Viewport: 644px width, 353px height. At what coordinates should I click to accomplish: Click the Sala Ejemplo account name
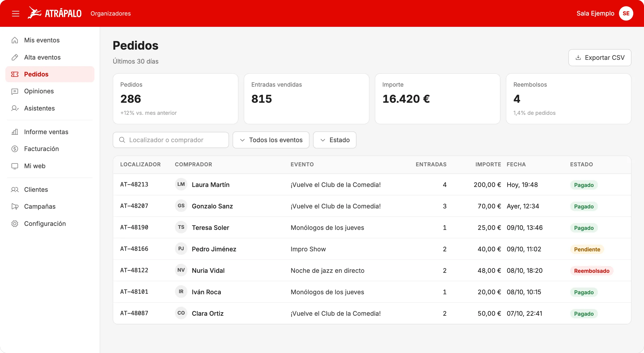tap(595, 13)
